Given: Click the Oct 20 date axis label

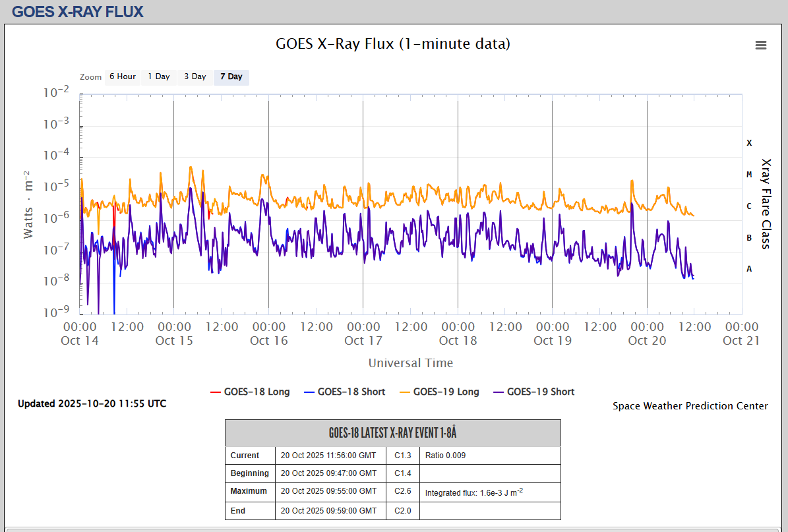Looking at the screenshot, I should point(647,340).
